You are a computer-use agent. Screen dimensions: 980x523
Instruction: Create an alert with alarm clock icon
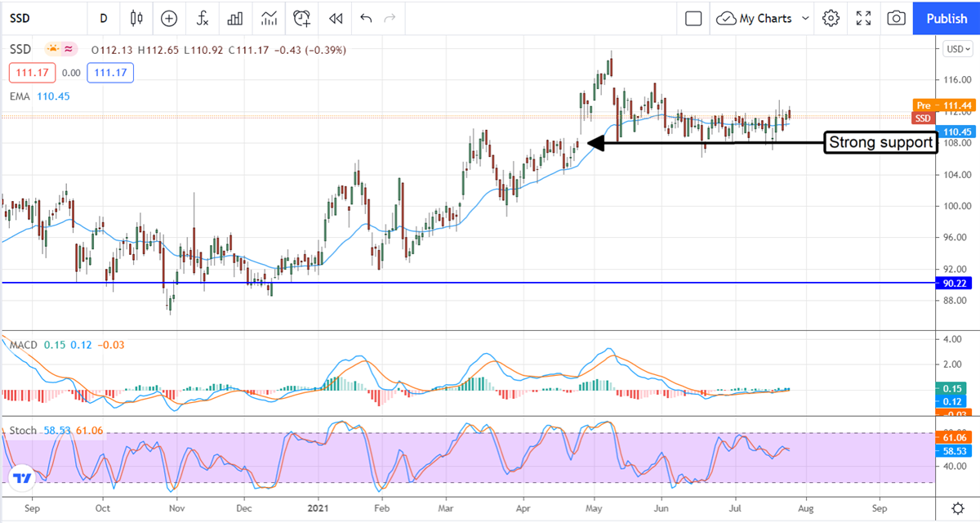(x=302, y=18)
